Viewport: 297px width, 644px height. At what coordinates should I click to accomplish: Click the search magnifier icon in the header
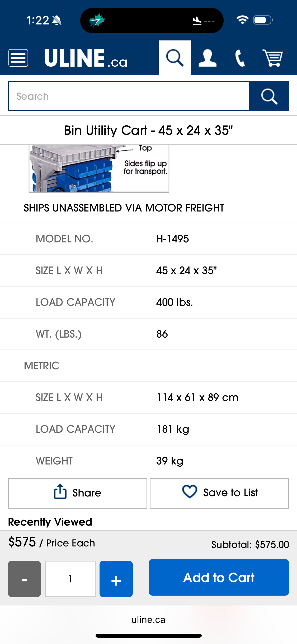(175, 58)
